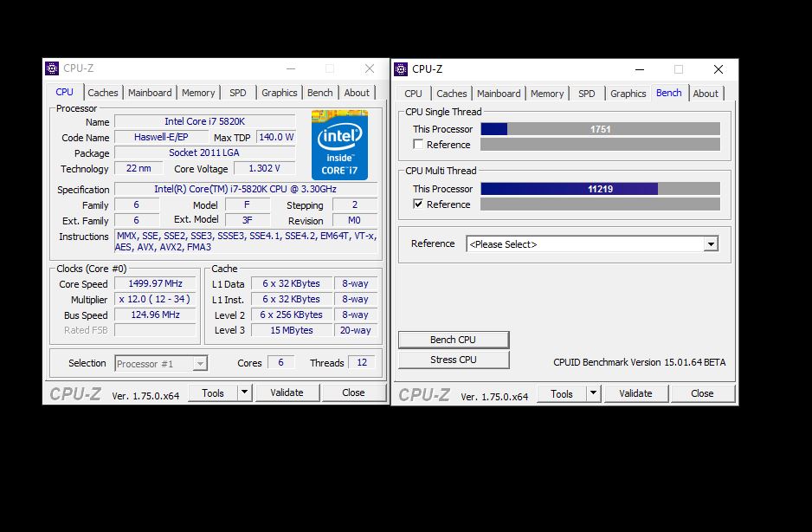Click the Package value Socket 2011 LGA

point(205,152)
